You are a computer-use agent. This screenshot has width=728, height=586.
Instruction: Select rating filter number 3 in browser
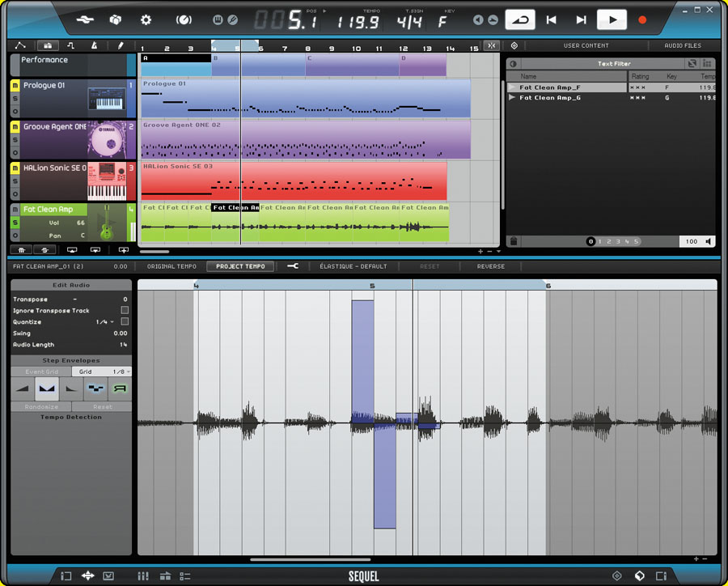(618, 241)
